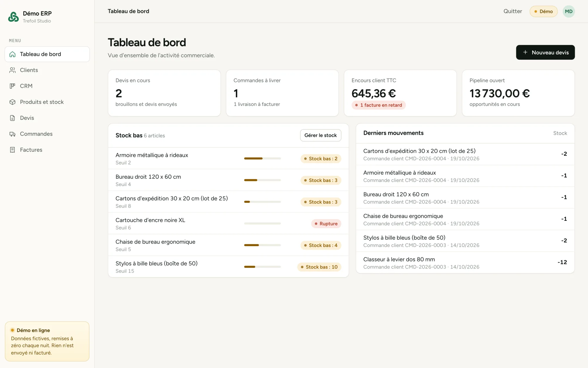The width and height of the screenshot is (588, 368).
Task: Click the Démo en ligne notice
Action: [47, 342]
